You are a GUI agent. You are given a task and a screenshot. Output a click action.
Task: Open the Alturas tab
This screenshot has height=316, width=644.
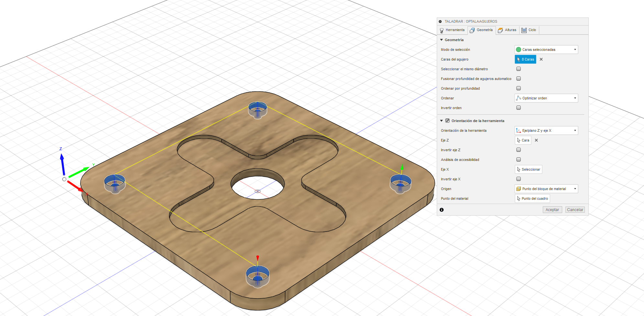click(507, 30)
